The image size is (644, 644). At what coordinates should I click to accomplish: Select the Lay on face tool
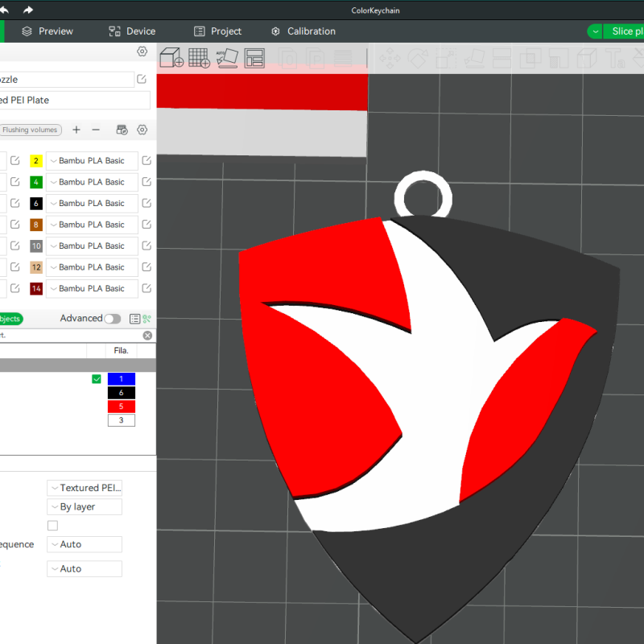[x=474, y=58]
